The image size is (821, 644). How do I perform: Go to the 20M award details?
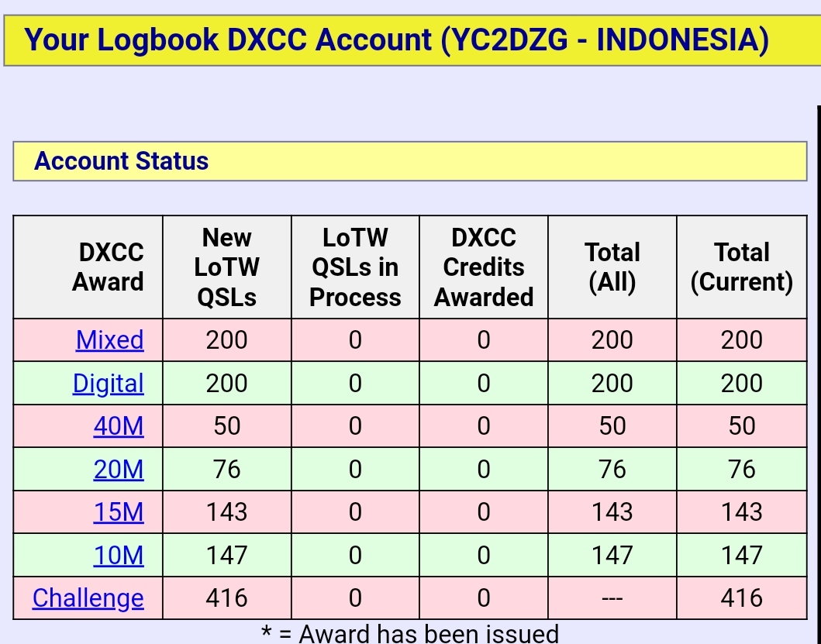click(119, 469)
